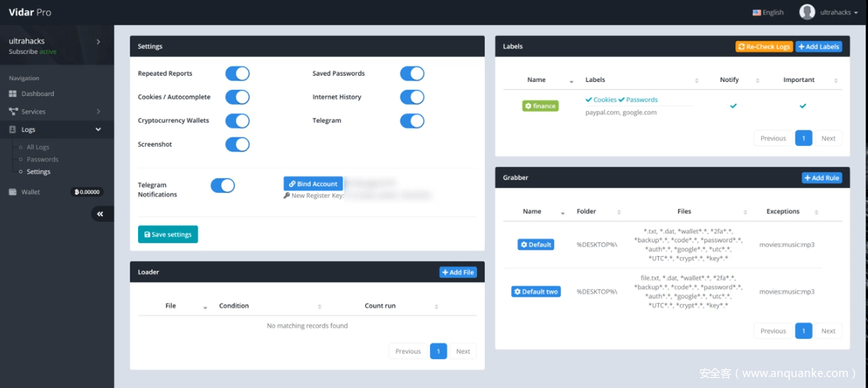Open the Default two grabber rule badge
Screen dimensions: 868x388
point(535,291)
